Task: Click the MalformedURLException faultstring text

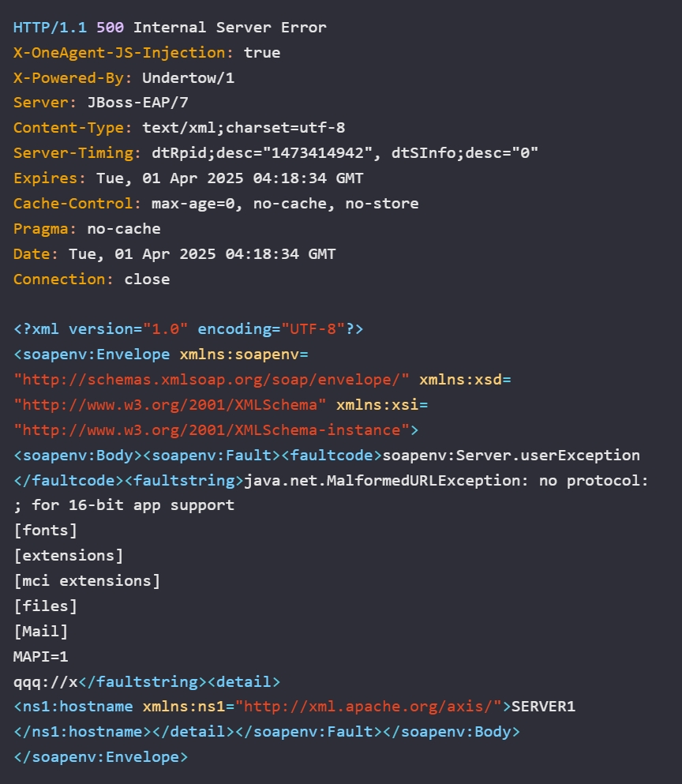Action: [x=446, y=481]
